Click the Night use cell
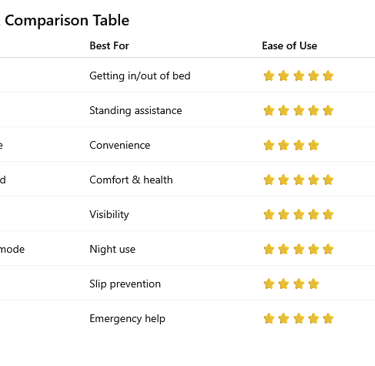This screenshot has height=366, width=375. click(112, 249)
